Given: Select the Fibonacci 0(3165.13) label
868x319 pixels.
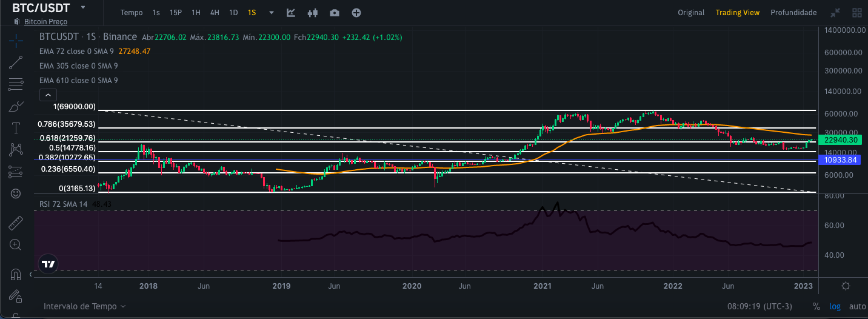Looking at the screenshot, I should [77, 189].
